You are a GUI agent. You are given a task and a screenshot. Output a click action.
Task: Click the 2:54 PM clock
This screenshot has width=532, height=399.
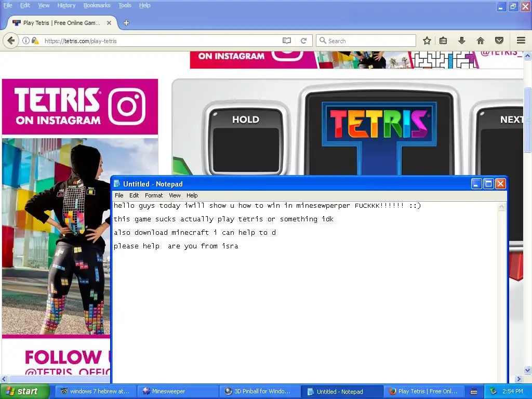click(x=512, y=391)
